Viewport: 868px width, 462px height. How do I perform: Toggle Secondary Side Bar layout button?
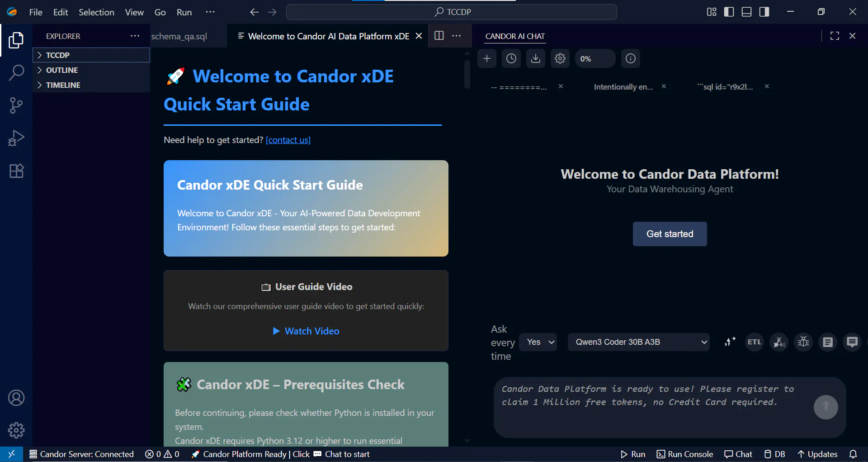(764, 12)
